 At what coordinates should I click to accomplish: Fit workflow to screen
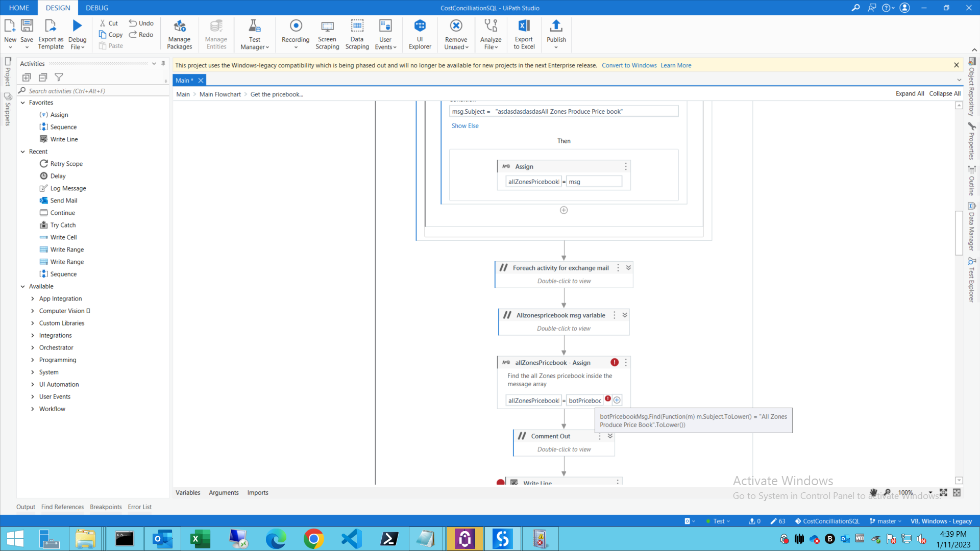943,492
